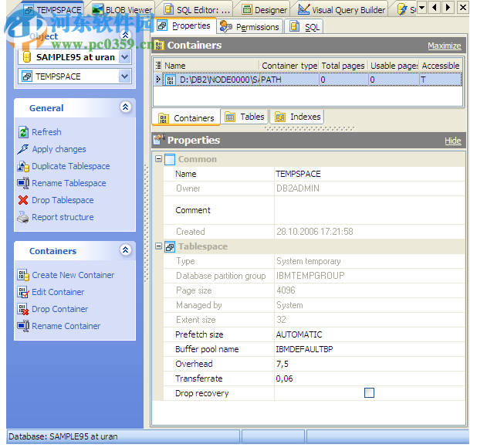Click the red X Drop Tablespace icon
Viewport: 477px width, 448px height.
[23, 200]
